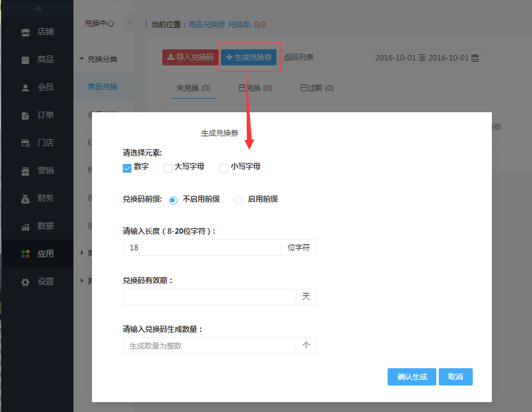Click the 位字符 unit label

(x=299, y=247)
